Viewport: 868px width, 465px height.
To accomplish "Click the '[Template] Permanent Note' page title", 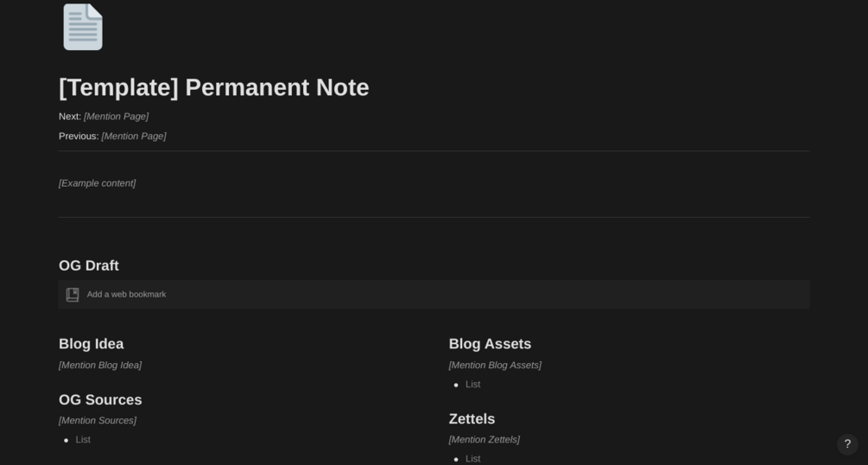I will (x=214, y=87).
